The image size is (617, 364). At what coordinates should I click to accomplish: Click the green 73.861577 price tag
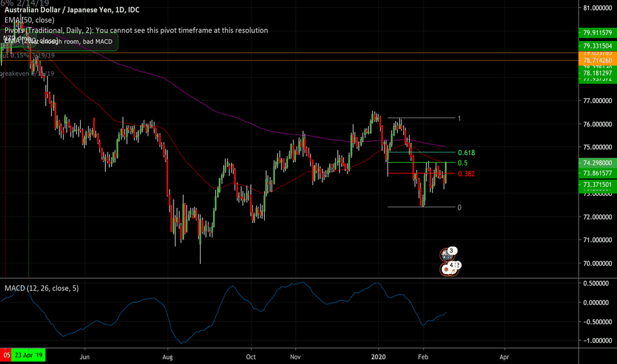597,173
